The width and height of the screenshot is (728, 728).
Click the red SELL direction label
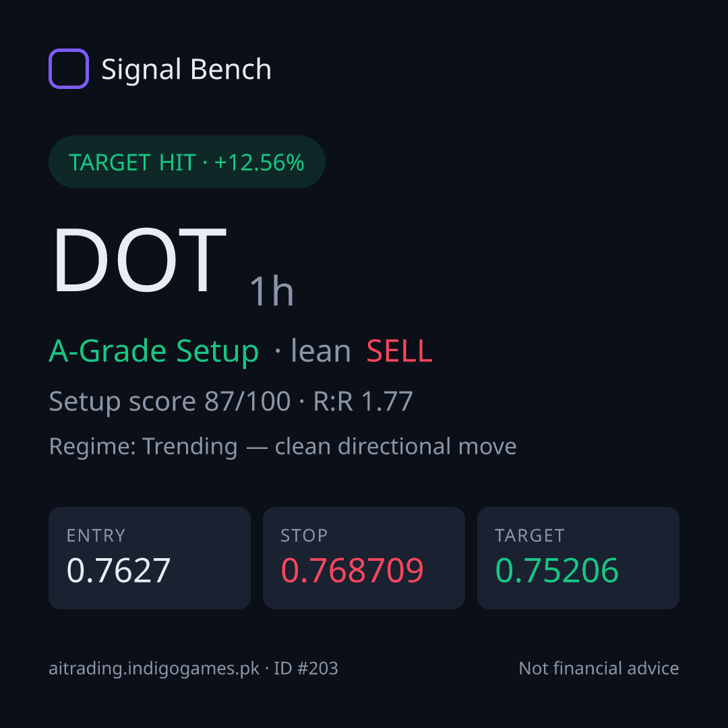pyautogui.click(x=399, y=351)
